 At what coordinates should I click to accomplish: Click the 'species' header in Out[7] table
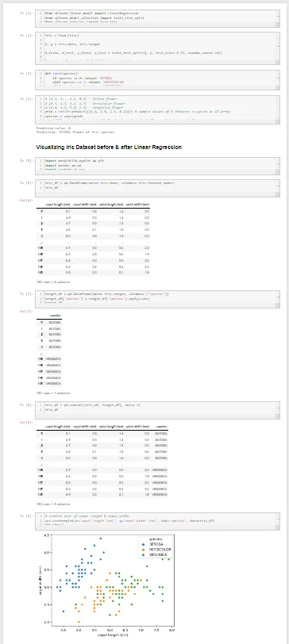tap(56, 316)
